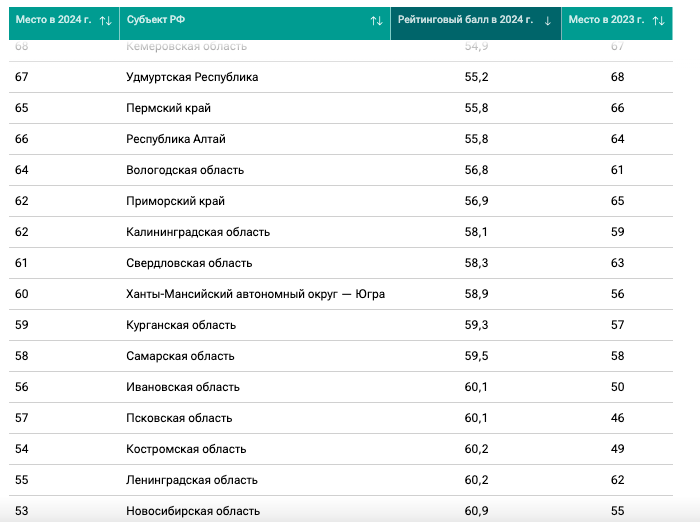Click rating value 60,9 for Новосибирская область
Viewport: 700px width, 524px height.
476,511
